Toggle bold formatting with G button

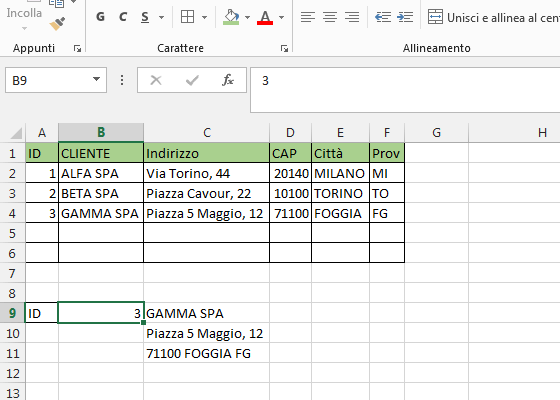click(100, 17)
